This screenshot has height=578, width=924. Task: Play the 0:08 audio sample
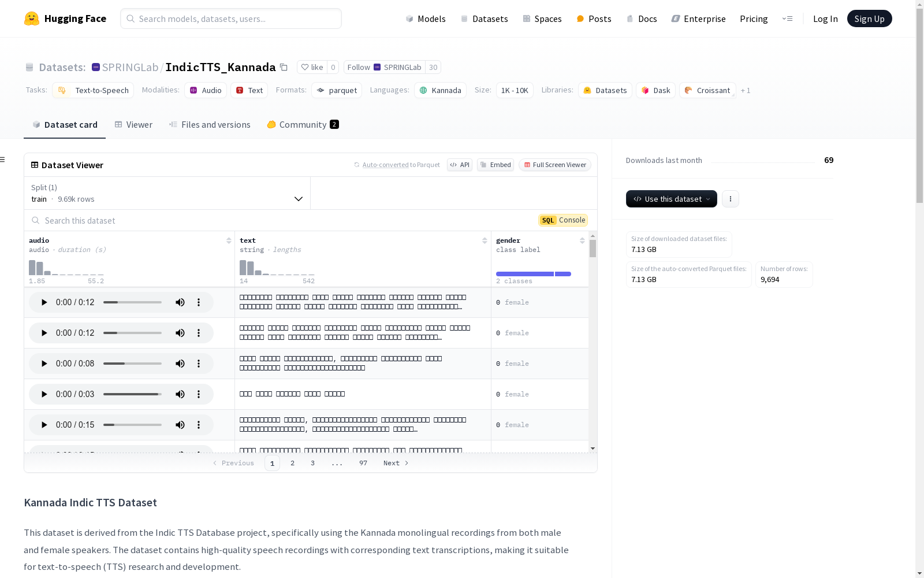44,364
